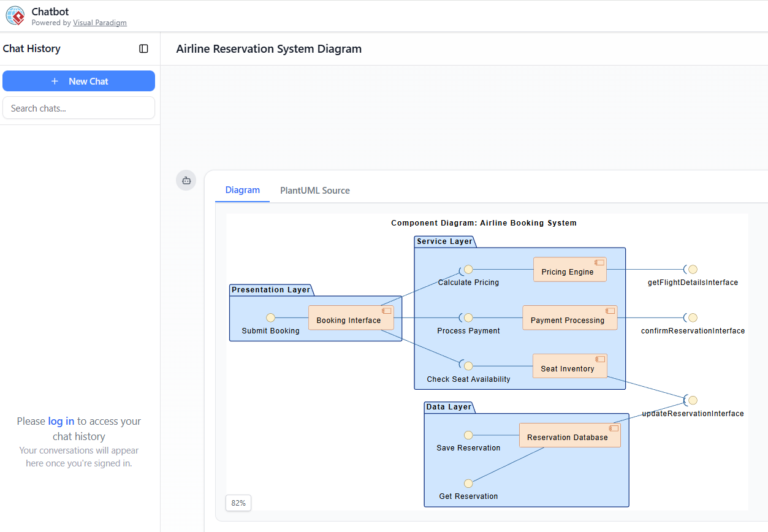Click the Visual Paradigm Chatbot logo
768x532 pixels.
pos(15,15)
